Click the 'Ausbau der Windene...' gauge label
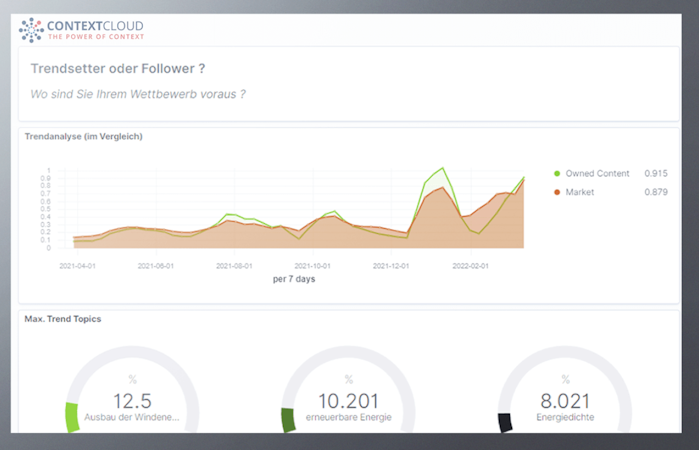The width and height of the screenshot is (699, 450). coord(132,417)
